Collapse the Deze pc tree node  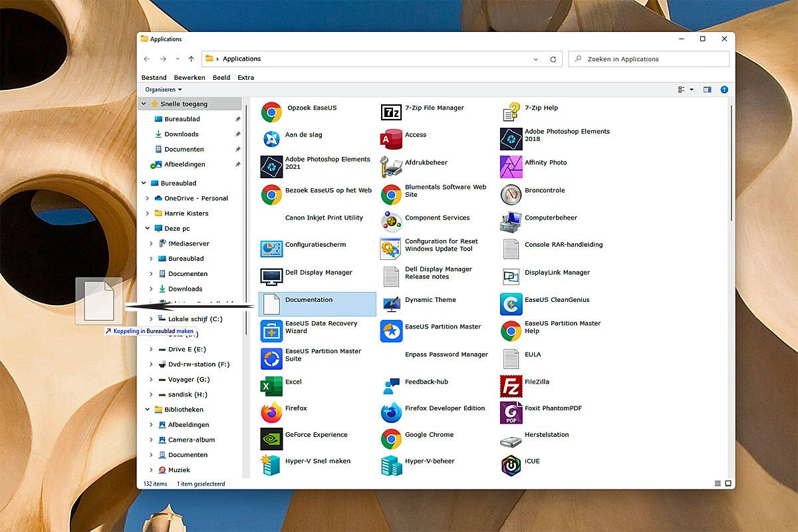click(148, 228)
